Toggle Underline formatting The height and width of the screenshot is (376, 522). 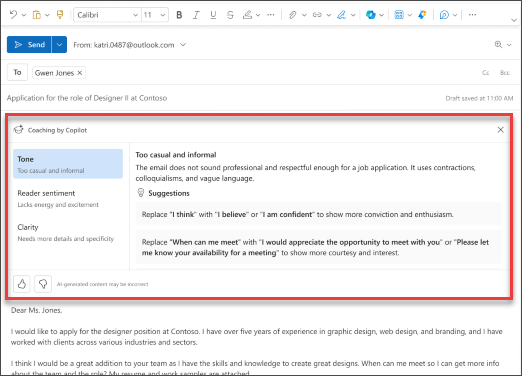pyautogui.click(x=213, y=15)
